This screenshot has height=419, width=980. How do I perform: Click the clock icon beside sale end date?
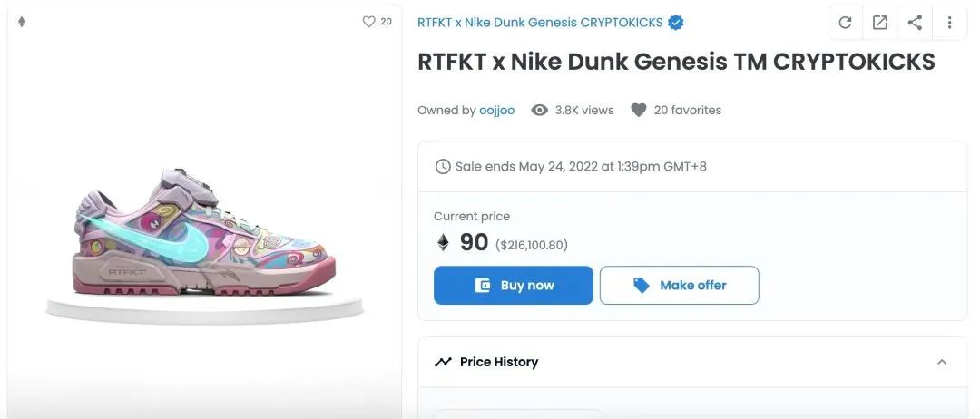(x=443, y=166)
